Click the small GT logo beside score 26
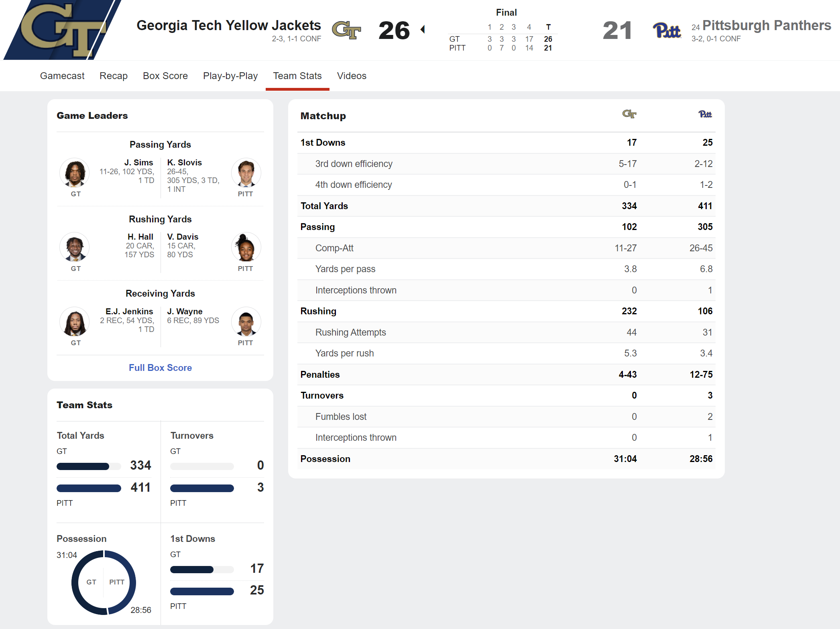Viewport: 840px width, 629px height. point(346,30)
